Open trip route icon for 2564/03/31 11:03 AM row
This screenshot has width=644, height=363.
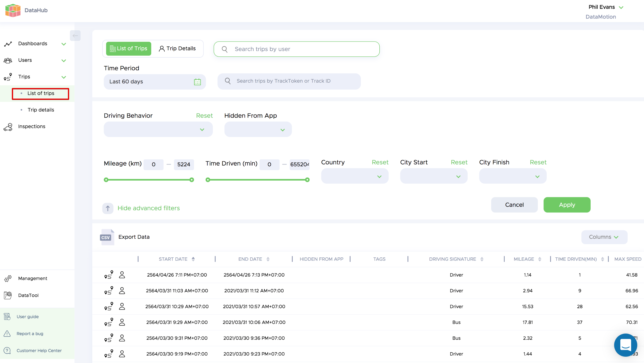109,290
